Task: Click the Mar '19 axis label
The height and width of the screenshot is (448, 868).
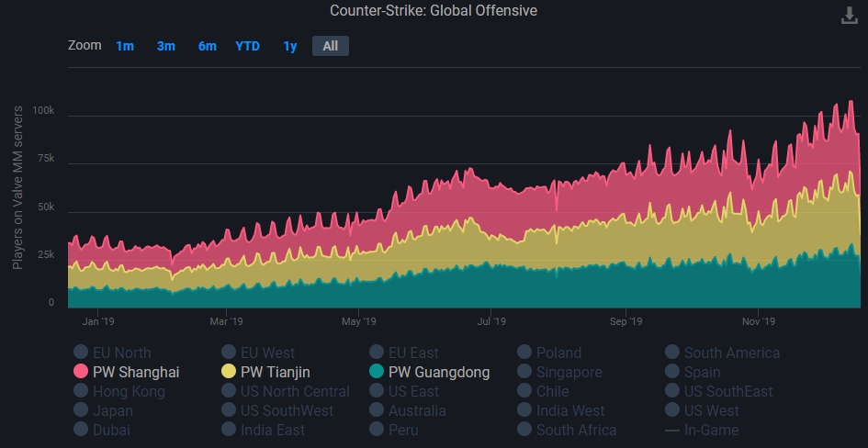Action: point(226,321)
